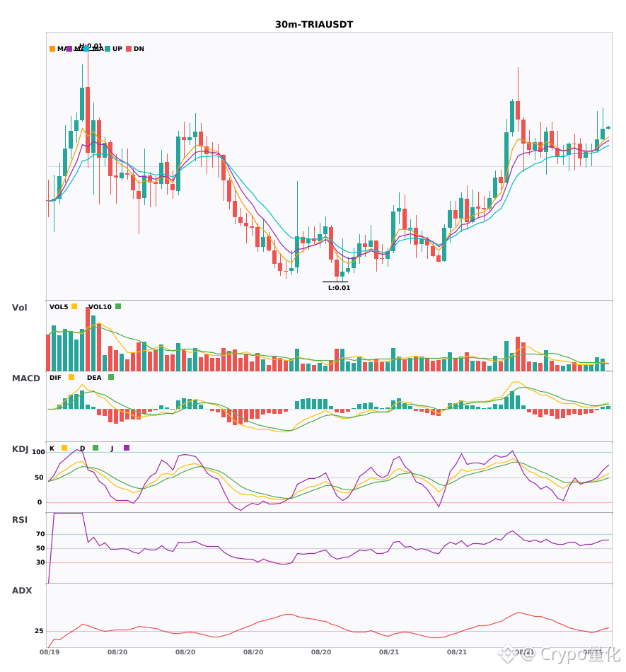The height and width of the screenshot is (672, 626).
Task: Click the yellow K line legend swatch
Action: 64,448
